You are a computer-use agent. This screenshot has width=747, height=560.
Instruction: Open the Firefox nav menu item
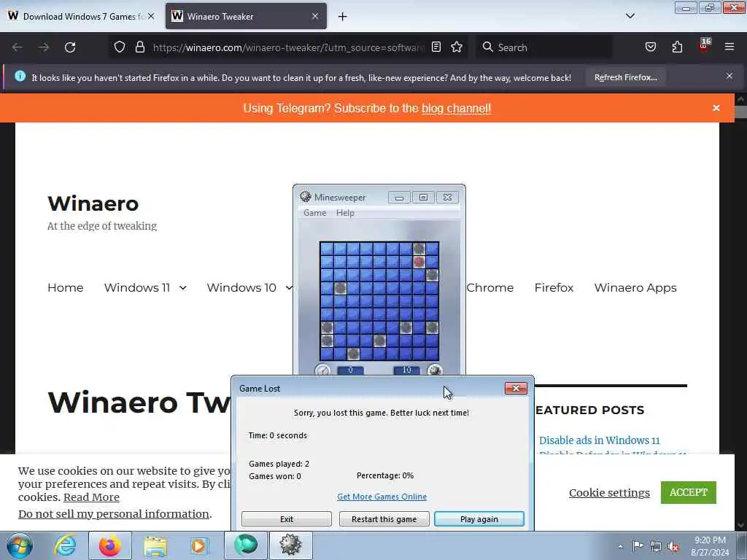554,287
